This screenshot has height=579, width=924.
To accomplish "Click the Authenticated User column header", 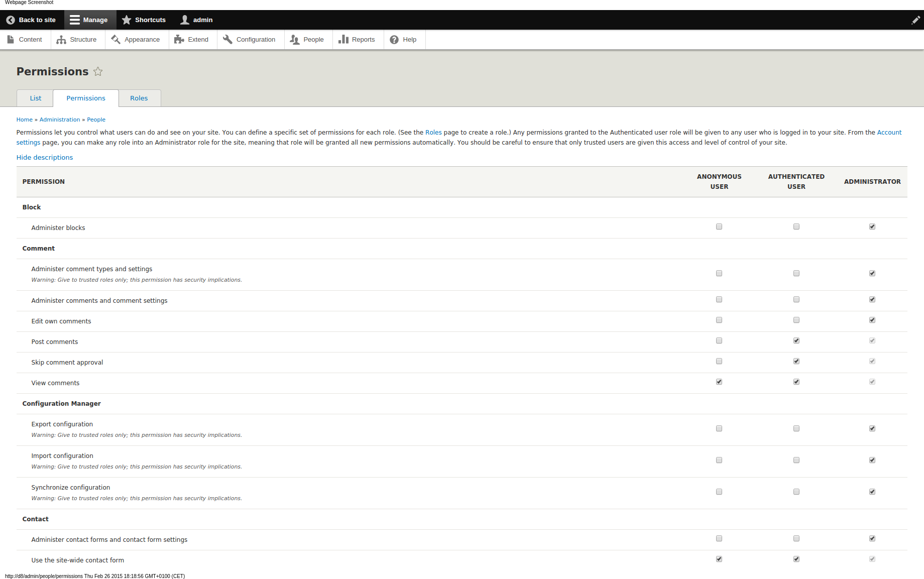I will (x=796, y=182).
